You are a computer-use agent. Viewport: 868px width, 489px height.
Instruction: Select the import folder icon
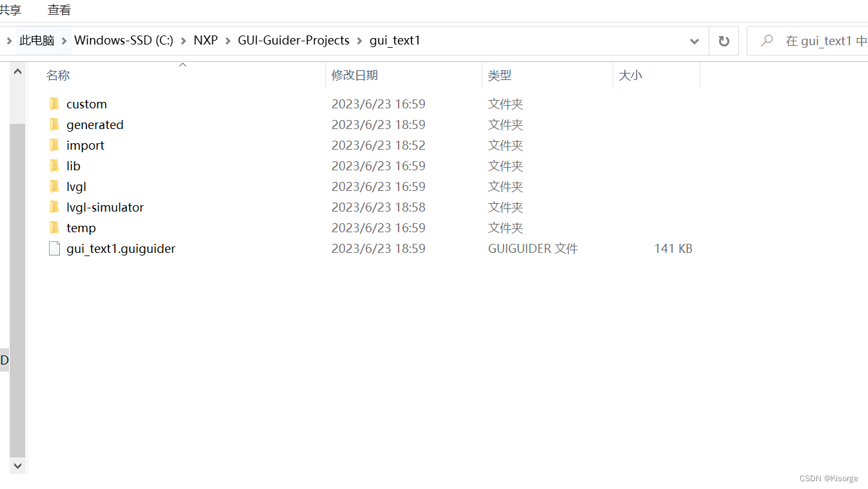click(x=54, y=145)
